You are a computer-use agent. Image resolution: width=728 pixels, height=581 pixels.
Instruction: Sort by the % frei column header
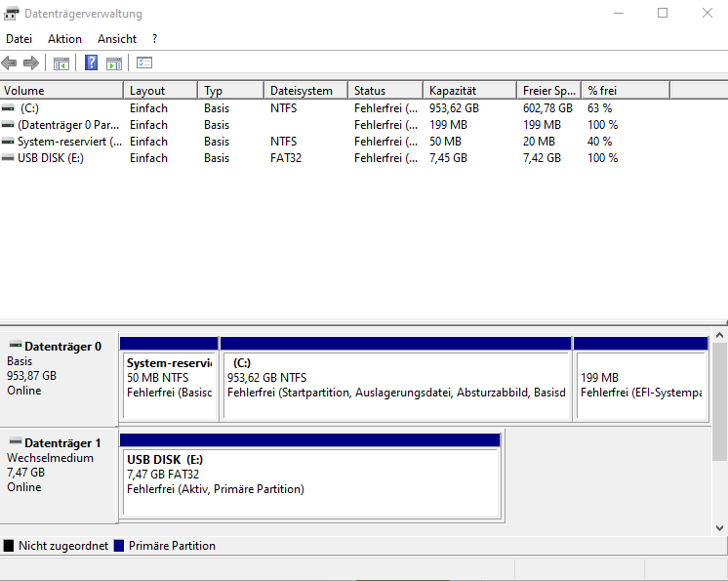(x=626, y=90)
